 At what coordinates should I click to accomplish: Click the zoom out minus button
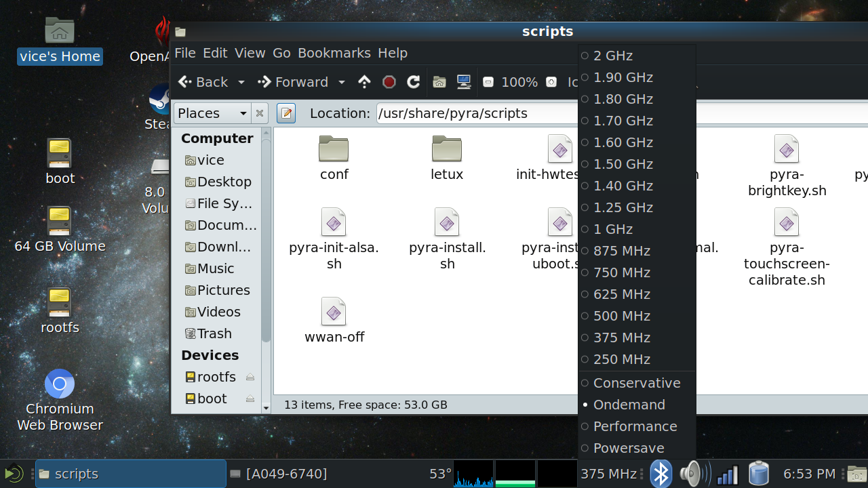point(488,82)
